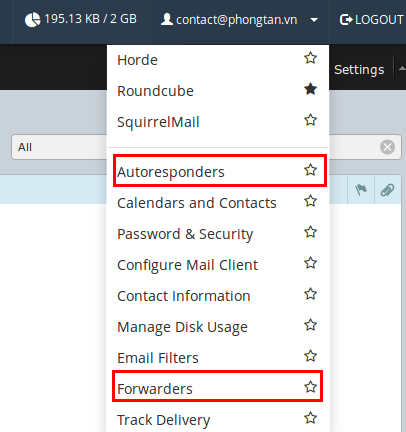406x432 pixels.
Task: Expand the arrow beside Settings
Action: [x=402, y=69]
